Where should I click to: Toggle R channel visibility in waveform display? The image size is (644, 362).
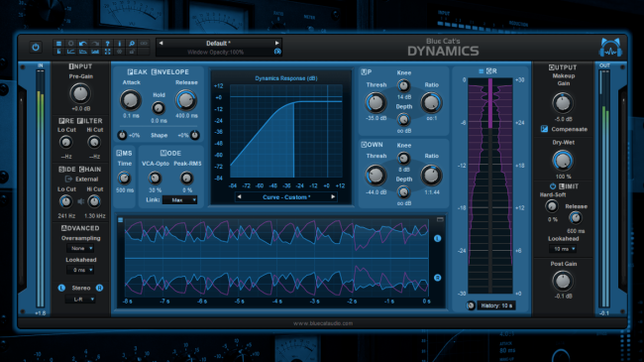(437, 278)
